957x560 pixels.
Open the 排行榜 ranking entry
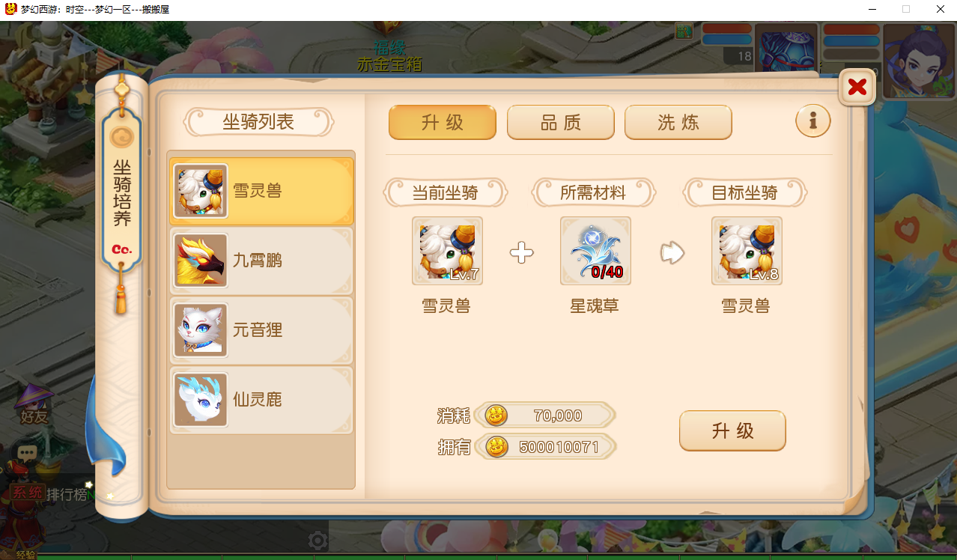67,494
